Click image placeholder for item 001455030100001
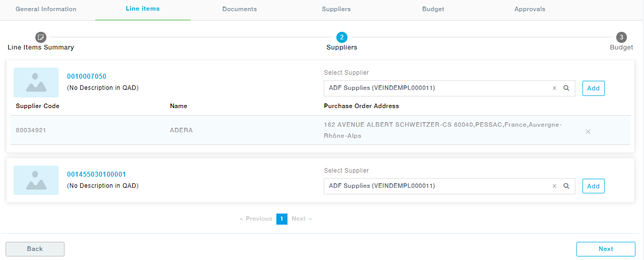 tap(36, 180)
